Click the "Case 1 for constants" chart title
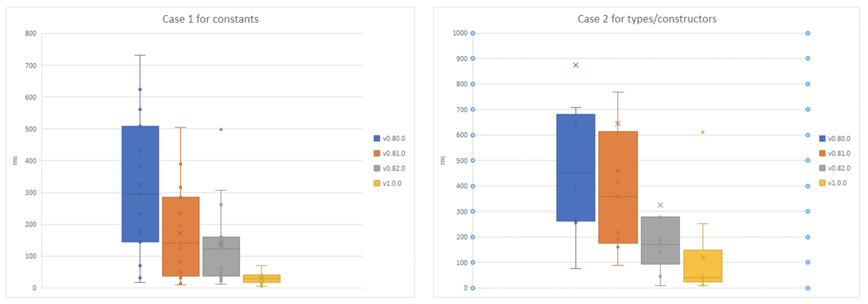This screenshot has width=868, height=304. pos(210,19)
